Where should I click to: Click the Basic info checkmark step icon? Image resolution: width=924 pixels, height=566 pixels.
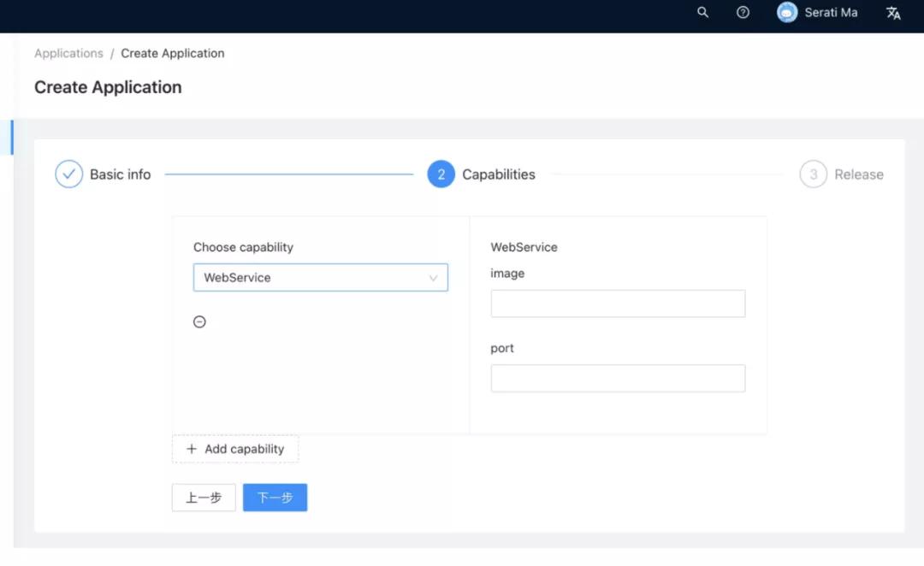pyautogui.click(x=68, y=174)
